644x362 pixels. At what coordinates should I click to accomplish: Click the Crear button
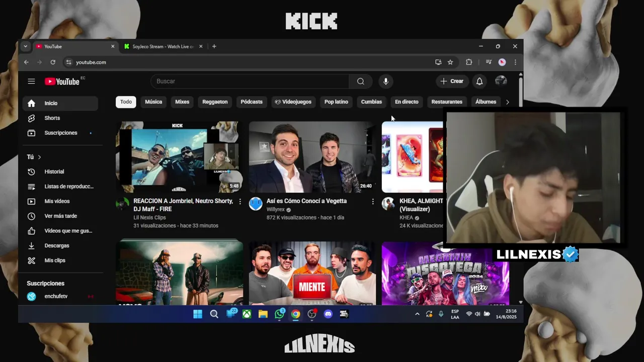452,81
